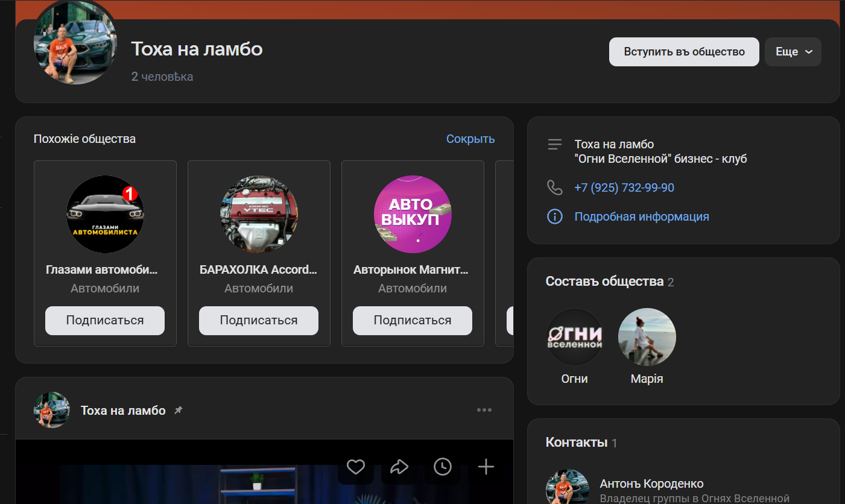
Task: Click the watch later clock icon
Action: coord(443,467)
